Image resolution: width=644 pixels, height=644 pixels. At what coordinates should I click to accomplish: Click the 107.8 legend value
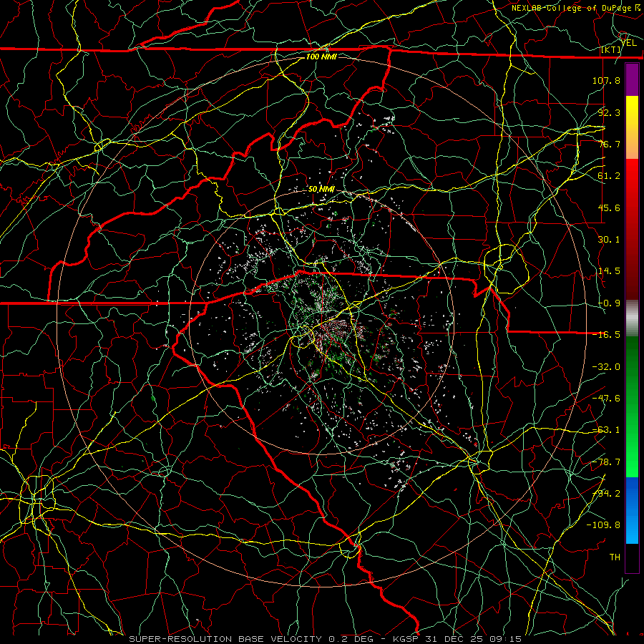[606, 80]
